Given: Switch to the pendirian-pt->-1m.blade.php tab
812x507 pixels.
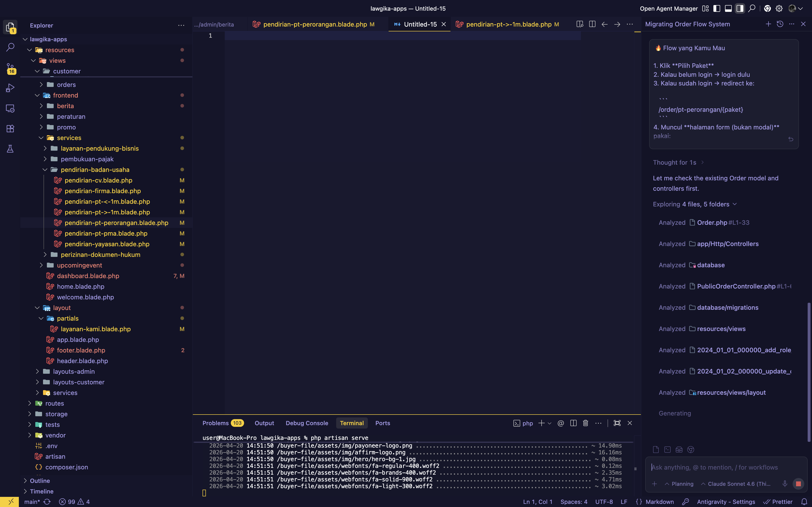Looking at the screenshot, I should coord(509,24).
